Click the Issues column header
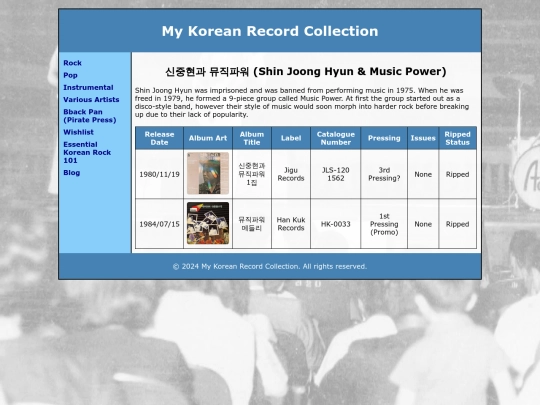 [423, 138]
